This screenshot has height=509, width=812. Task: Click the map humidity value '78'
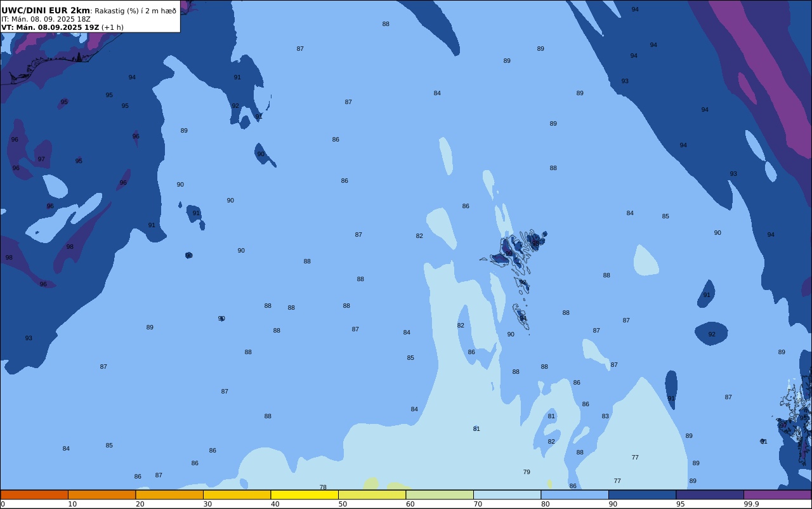323,487
